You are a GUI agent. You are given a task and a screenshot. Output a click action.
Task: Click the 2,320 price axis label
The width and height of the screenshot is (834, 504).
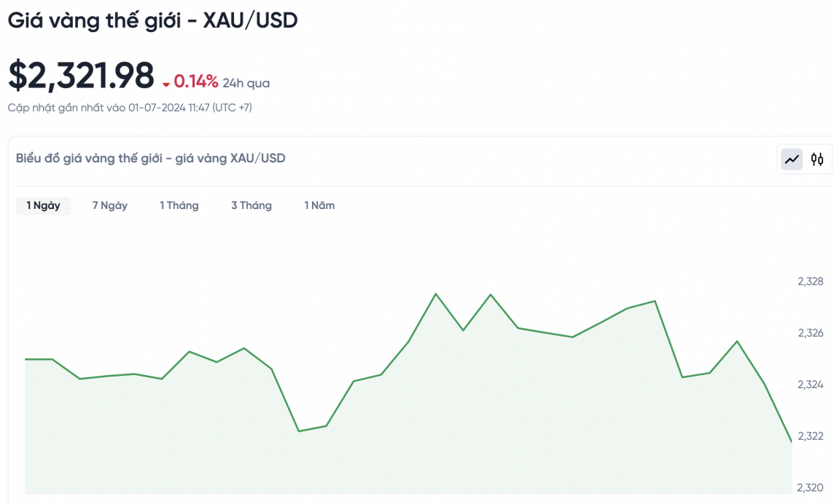coord(811,487)
